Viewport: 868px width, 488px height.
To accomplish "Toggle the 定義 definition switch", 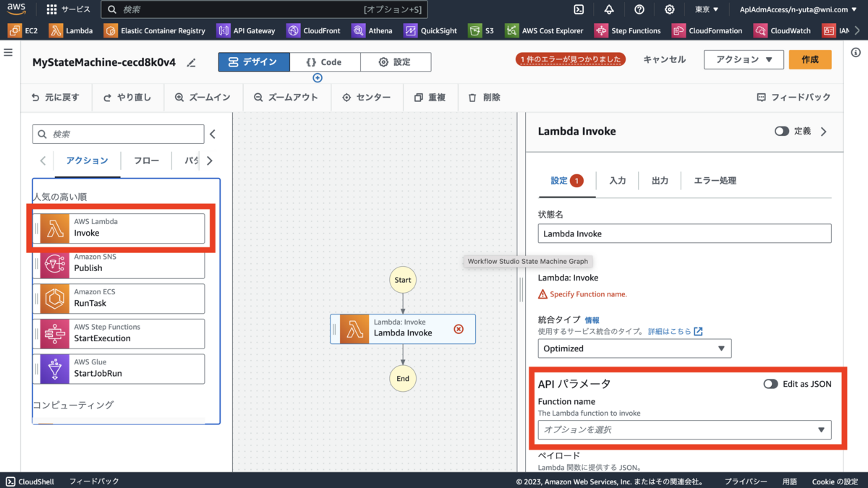I will click(781, 132).
